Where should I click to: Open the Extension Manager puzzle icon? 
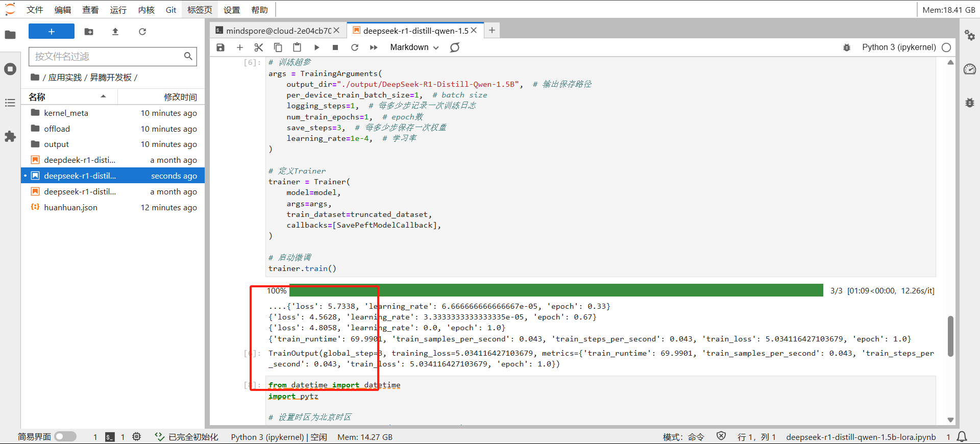coord(10,137)
